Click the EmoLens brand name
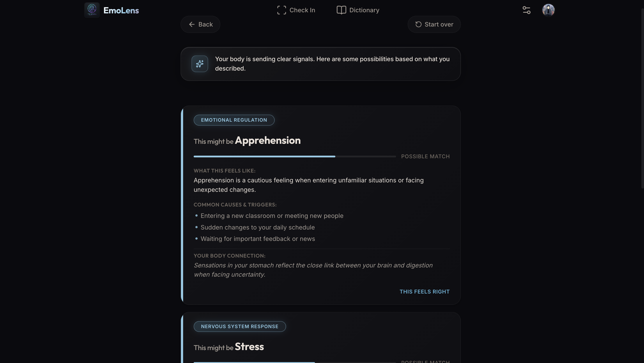 (x=121, y=11)
